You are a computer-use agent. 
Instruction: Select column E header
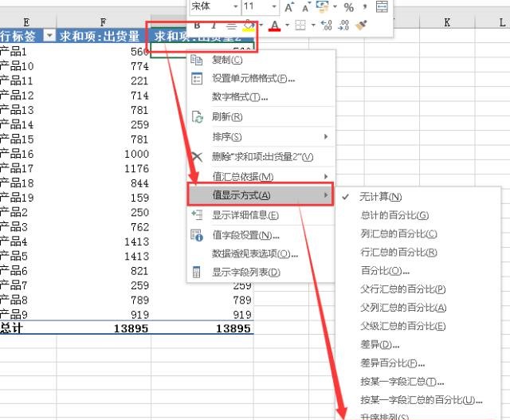[x=28, y=22]
